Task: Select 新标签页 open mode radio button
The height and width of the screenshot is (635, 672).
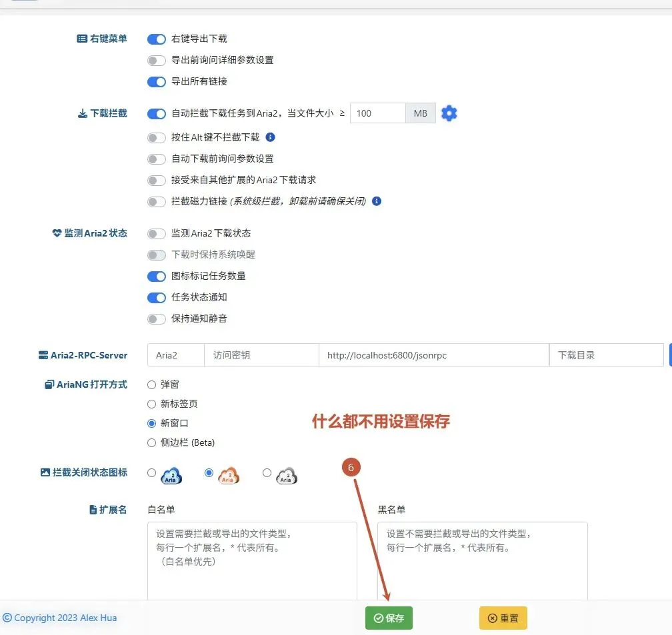Action: (x=151, y=404)
